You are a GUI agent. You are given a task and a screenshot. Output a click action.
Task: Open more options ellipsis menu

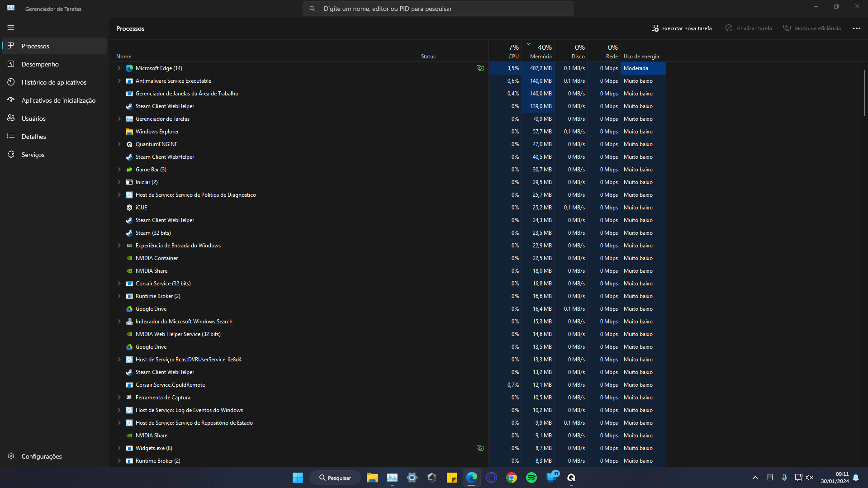[x=856, y=28]
